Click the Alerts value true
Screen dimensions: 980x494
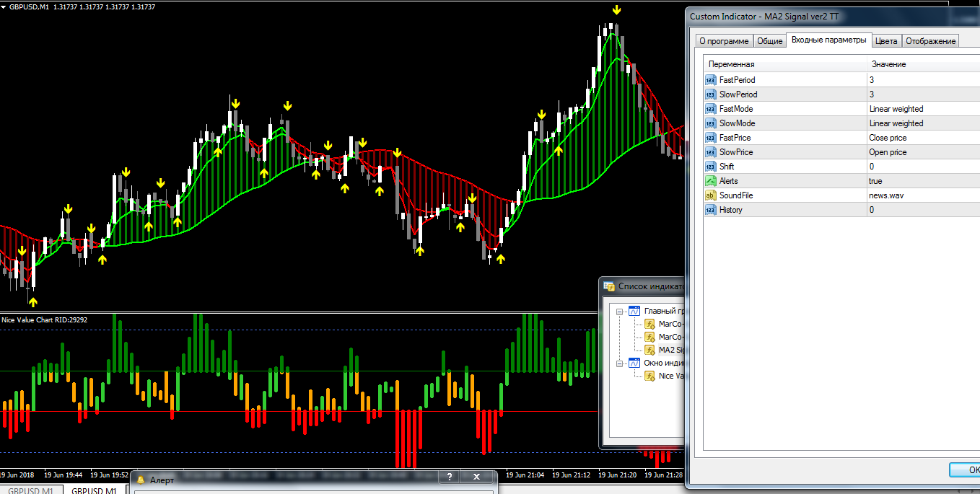click(876, 181)
